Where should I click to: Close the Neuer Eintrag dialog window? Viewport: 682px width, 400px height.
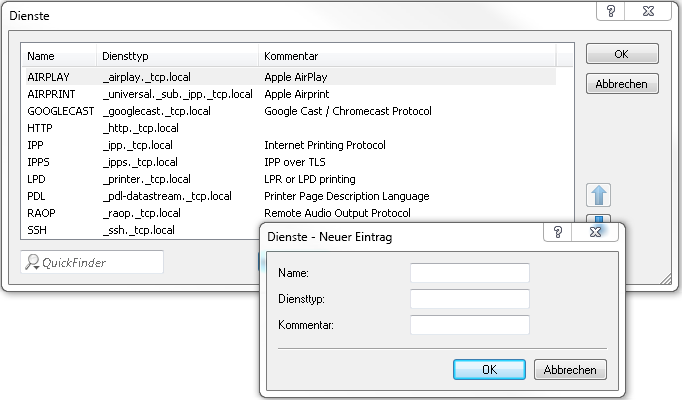(x=596, y=232)
